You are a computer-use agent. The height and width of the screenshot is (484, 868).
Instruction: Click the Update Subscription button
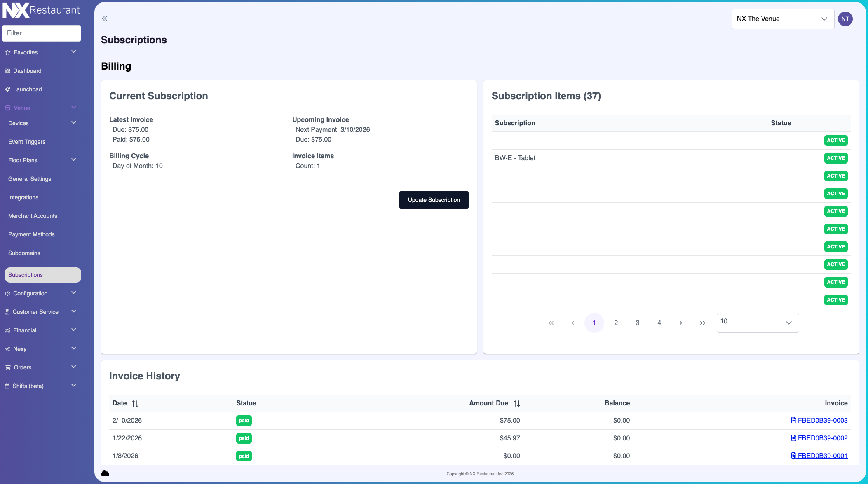pyautogui.click(x=434, y=200)
